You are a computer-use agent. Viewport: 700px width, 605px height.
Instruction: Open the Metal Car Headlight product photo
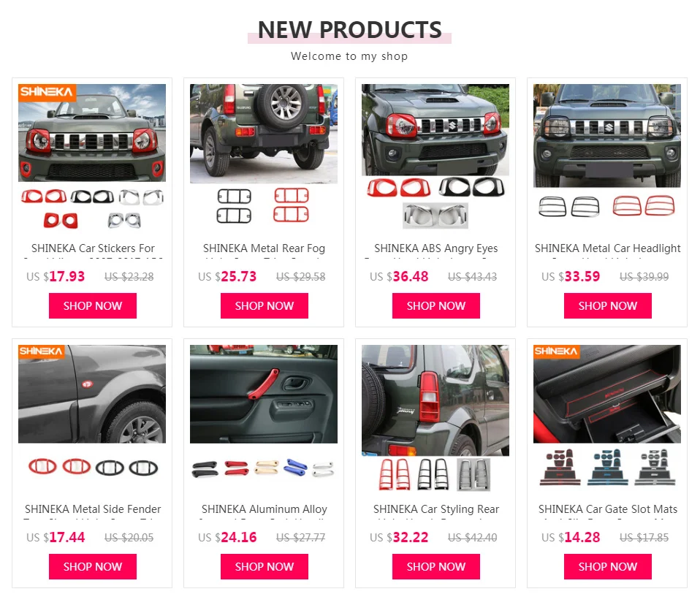607,158
